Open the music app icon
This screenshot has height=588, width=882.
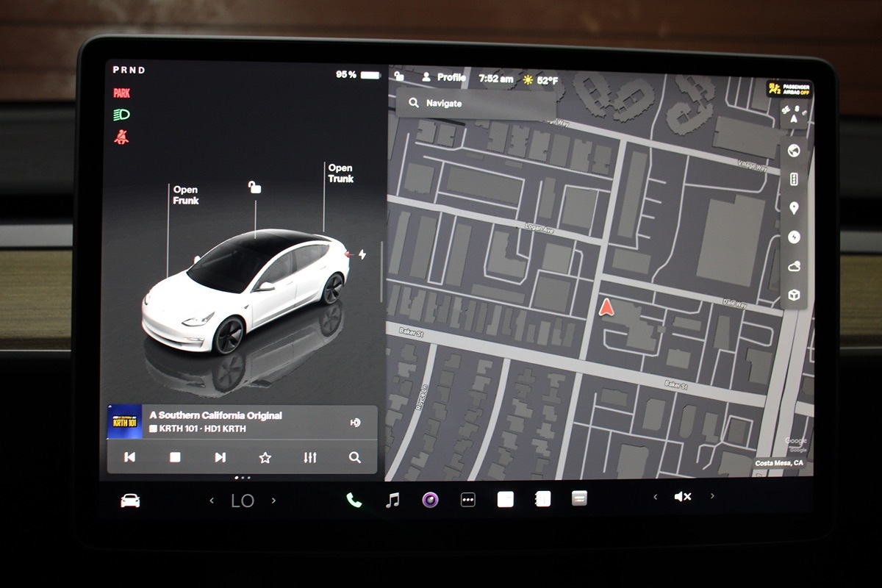(393, 501)
